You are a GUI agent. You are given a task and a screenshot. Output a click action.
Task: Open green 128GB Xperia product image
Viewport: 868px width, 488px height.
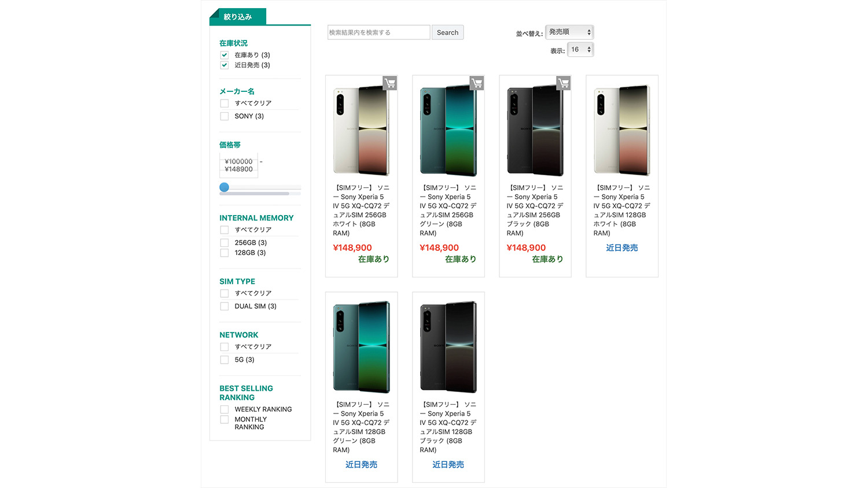pyautogui.click(x=362, y=347)
